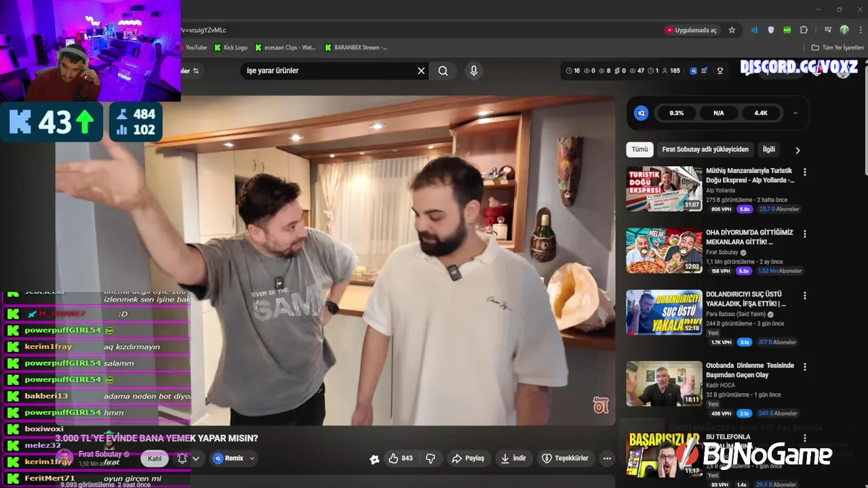Open Otobanda Dinlenme Tesisinde thumbnail

(664, 384)
